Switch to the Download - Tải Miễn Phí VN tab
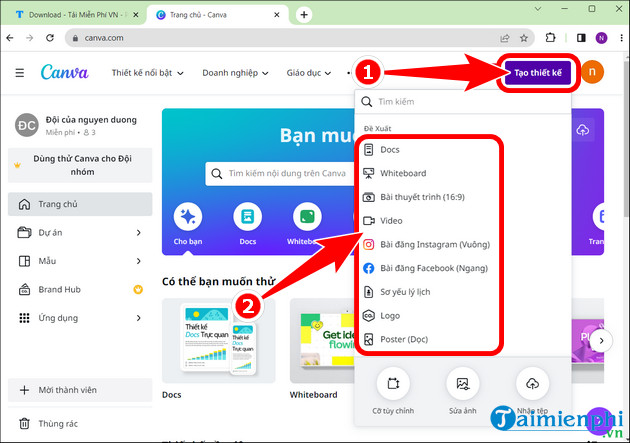630x443 pixels. (74, 15)
